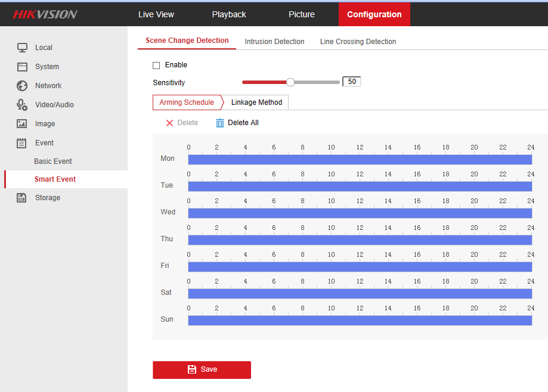548x392 pixels.
Task: Open the Basic Event submenu item
Action: 53,161
